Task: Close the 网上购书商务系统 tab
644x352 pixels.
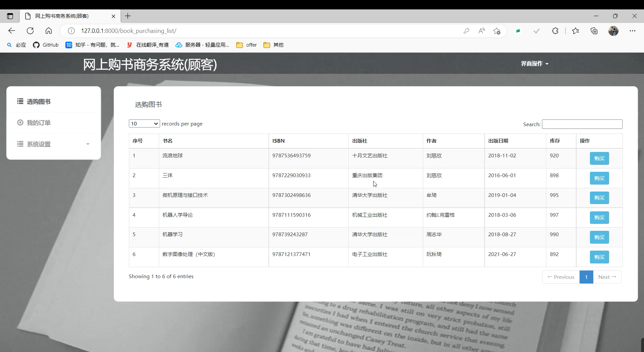Action: [x=113, y=16]
